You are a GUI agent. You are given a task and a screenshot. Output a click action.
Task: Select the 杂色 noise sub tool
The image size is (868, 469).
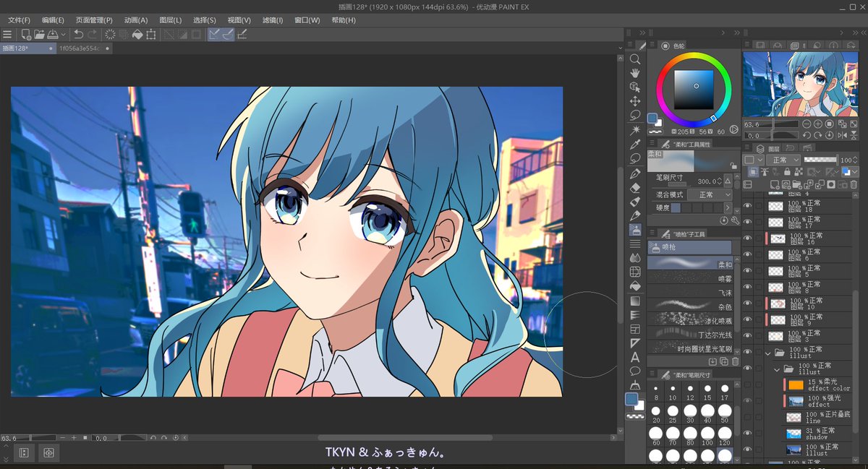click(689, 305)
